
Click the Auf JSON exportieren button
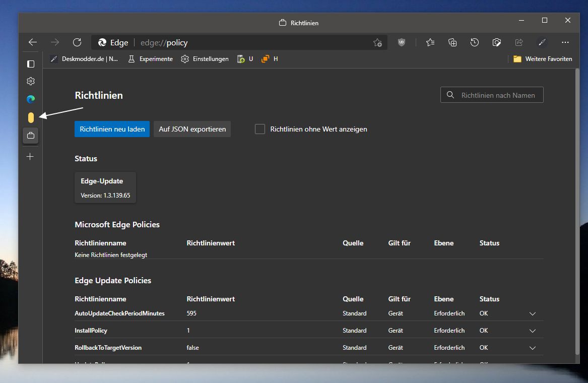[x=192, y=129]
